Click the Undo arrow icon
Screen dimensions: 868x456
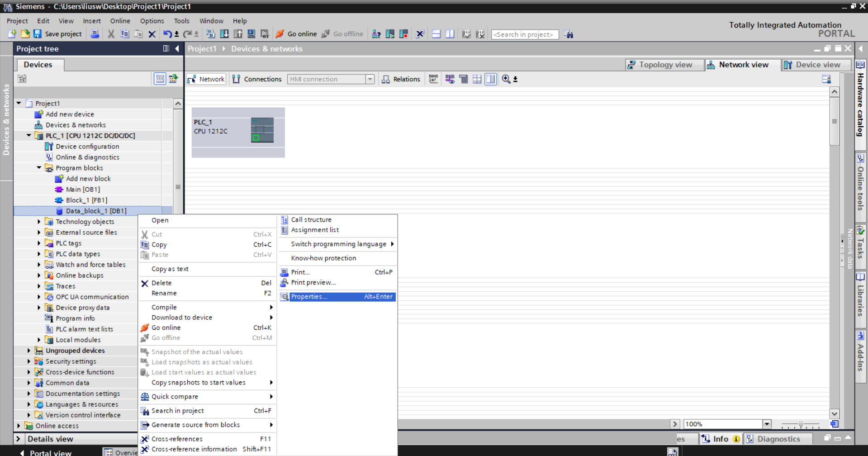click(x=167, y=34)
